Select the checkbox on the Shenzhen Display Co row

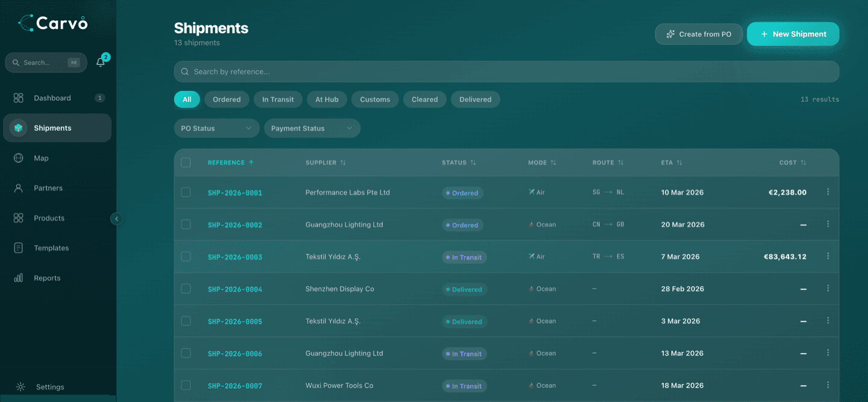[x=186, y=289]
